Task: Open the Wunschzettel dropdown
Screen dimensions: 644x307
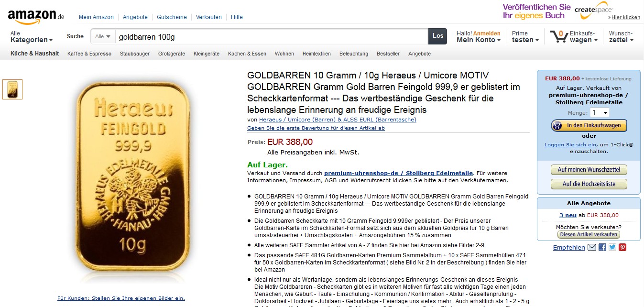Action: [621, 37]
